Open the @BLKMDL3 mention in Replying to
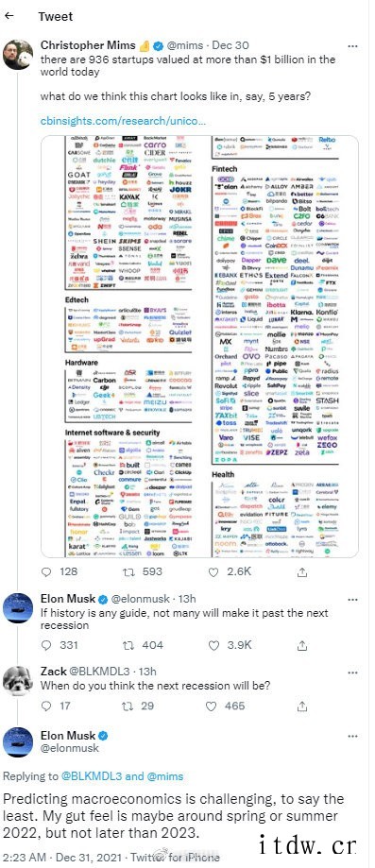This screenshot has height=868, width=375. [x=91, y=776]
